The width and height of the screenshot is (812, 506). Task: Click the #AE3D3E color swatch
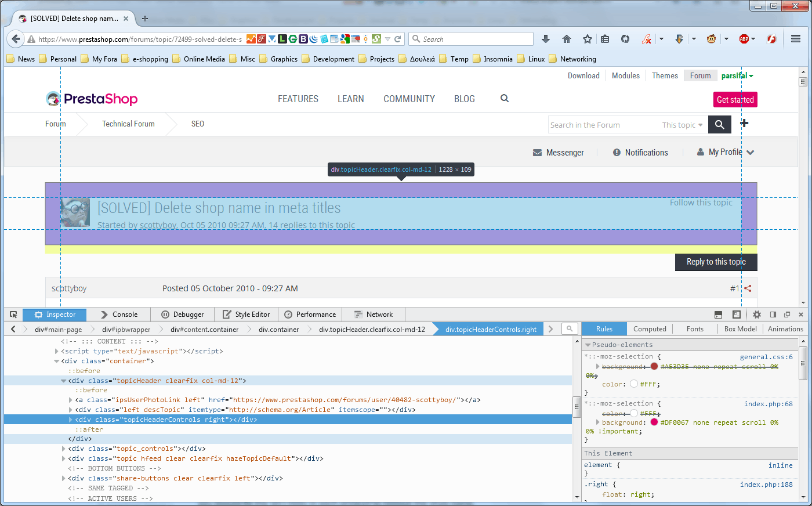(x=654, y=367)
